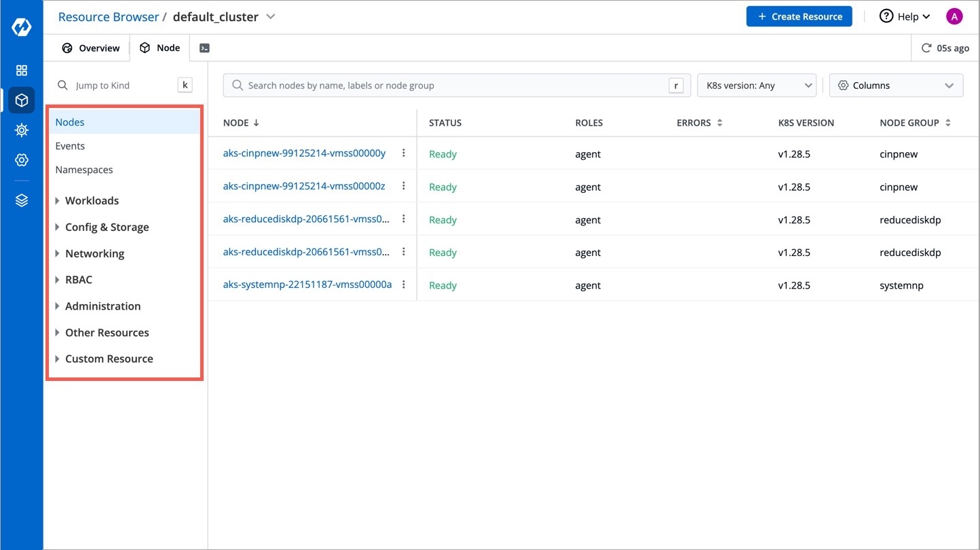This screenshot has height=550, width=980.
Task: Click the user avatar A
Action: 954,17
